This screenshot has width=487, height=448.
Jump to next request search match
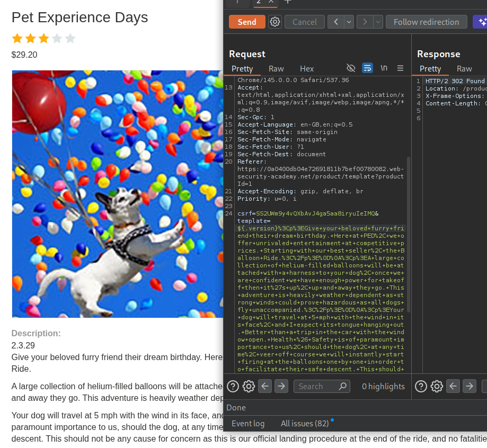point(281,386)
